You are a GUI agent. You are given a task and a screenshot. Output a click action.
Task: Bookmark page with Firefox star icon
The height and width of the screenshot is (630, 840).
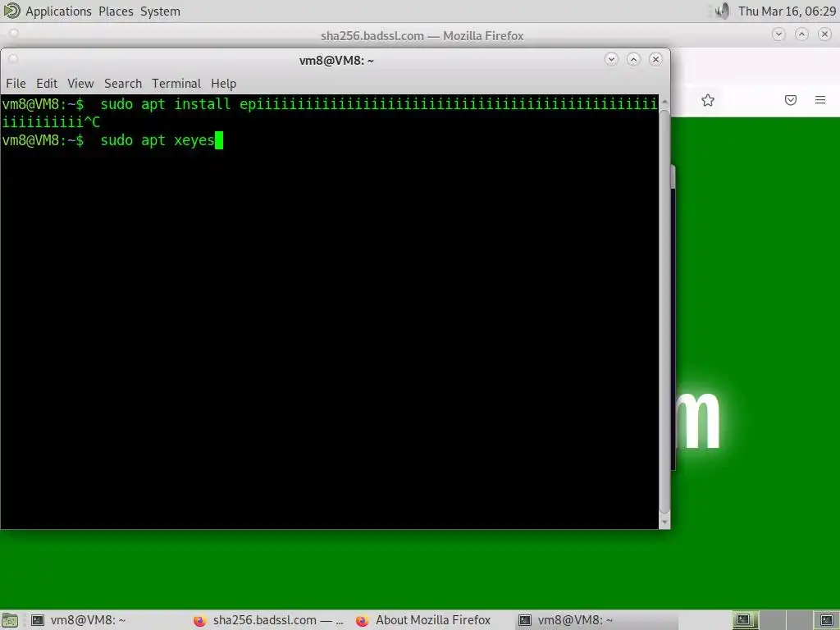pos(708,100)
